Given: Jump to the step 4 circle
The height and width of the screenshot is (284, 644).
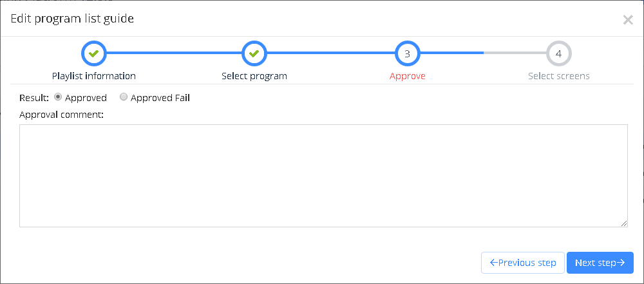Looking at the screenshot, I should 559,53.
